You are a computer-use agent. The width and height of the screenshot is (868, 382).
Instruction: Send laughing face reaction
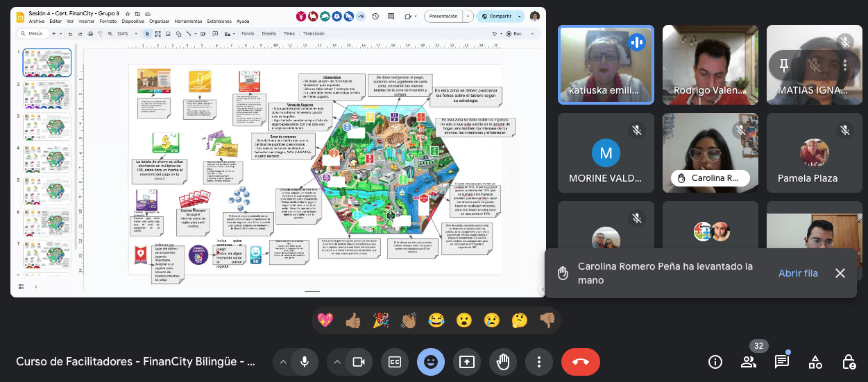point(436,320)
